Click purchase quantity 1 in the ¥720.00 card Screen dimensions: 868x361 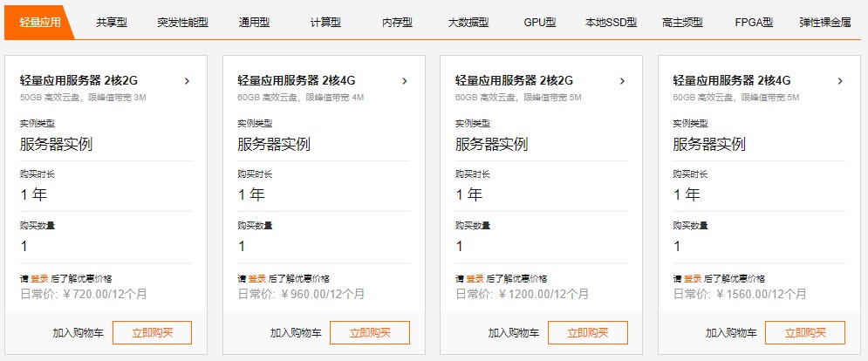click(x=24, y=247)
